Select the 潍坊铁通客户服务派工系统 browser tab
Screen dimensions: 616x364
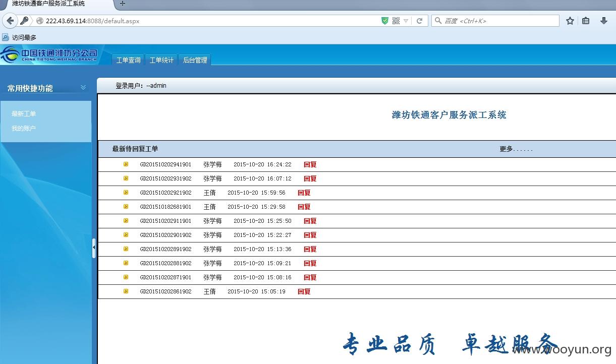(55, 4)
